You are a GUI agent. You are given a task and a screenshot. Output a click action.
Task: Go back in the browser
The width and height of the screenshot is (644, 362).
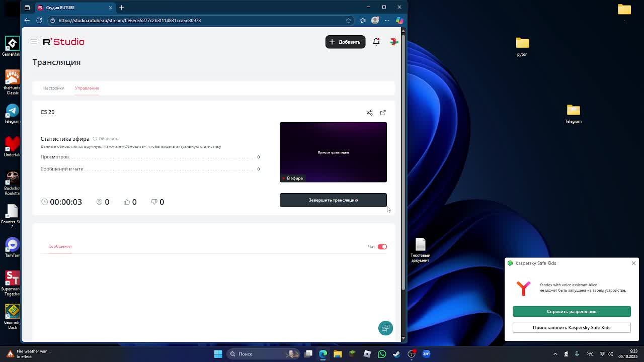pyautogui.click(x=27, y=20)
